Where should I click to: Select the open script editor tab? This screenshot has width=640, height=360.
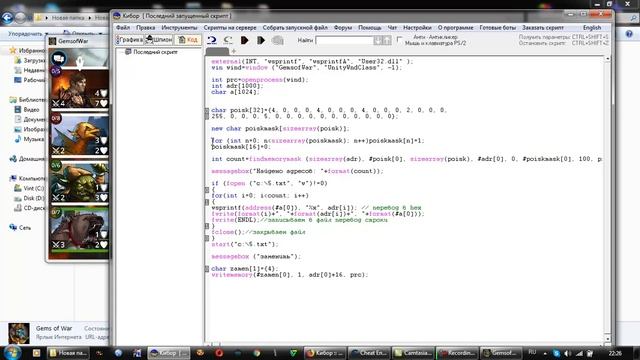point(217,51)
